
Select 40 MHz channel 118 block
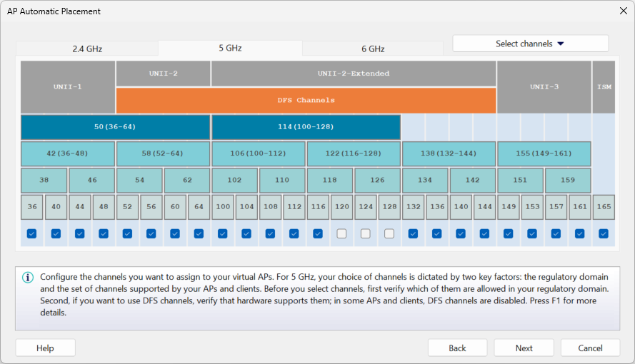click(330, 181)
